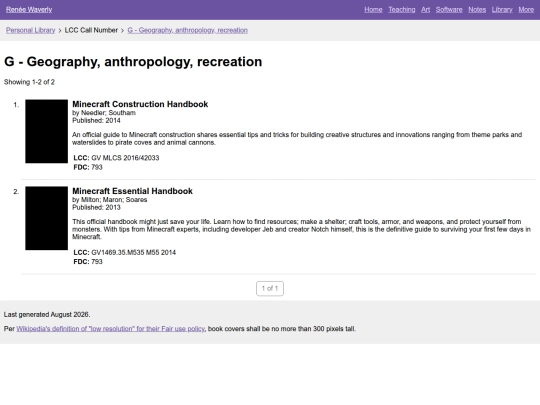Click the Published: 2013 text
This screenshot has height=405, width=540.
coord(96,207)
